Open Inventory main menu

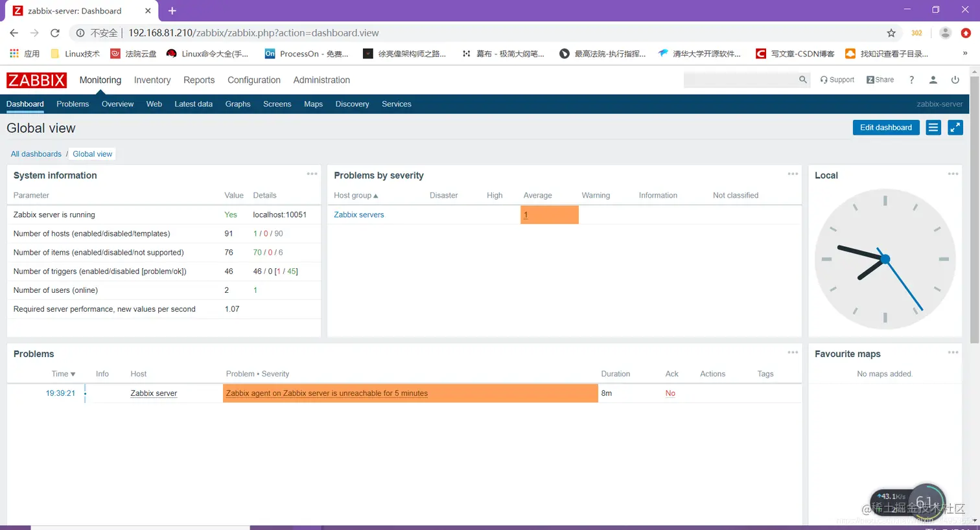click(x=152, y=80)
